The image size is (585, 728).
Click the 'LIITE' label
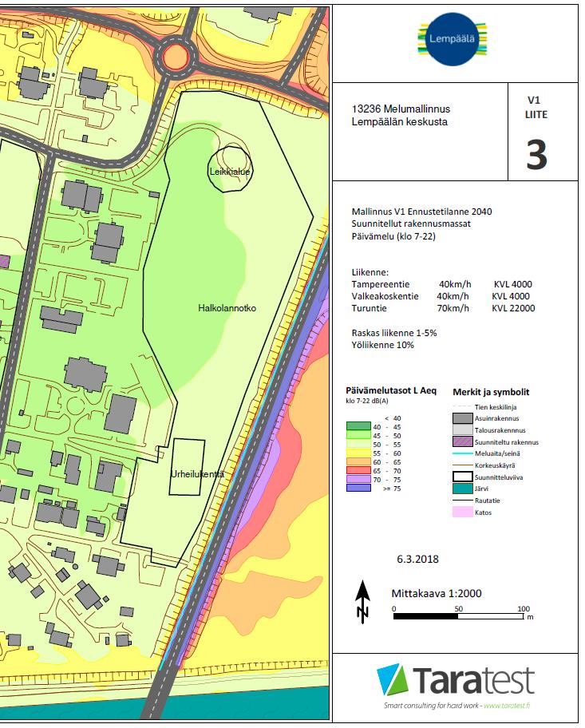(536, 115)
